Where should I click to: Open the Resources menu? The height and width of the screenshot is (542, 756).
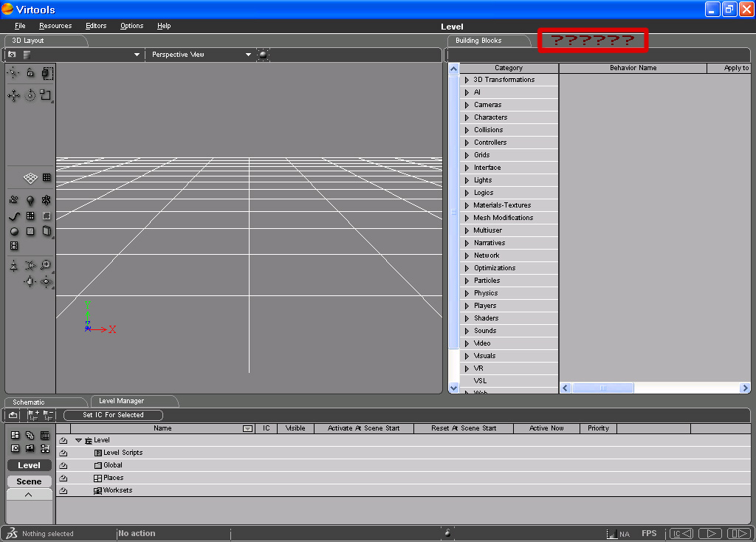tap(55, 26)
